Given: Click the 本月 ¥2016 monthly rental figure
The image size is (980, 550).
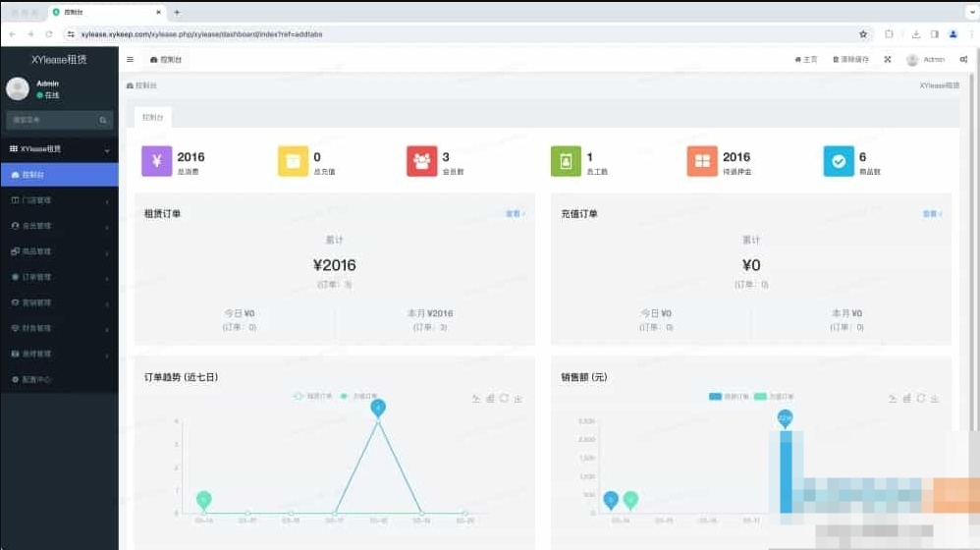Looking at the screenshot, I should click(x=430, y=313).
